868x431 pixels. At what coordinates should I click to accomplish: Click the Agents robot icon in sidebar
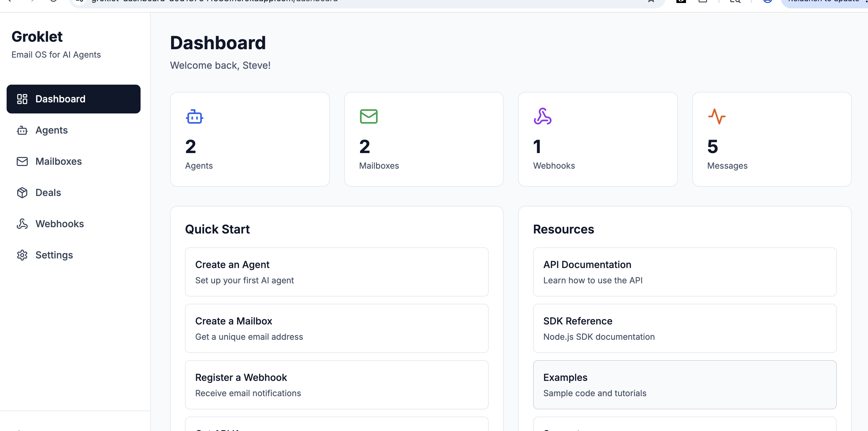click(22, 130)
